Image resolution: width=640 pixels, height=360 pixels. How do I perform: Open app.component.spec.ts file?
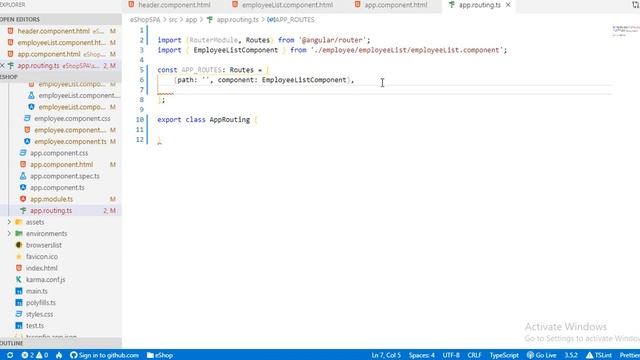(x=64, y=176)
